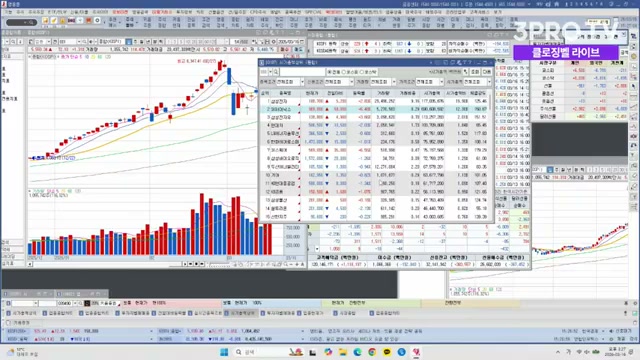This screenshot has height=360, width=640.
Task: Click the magnifier icon beside the market cap code box
Action: 276,72
